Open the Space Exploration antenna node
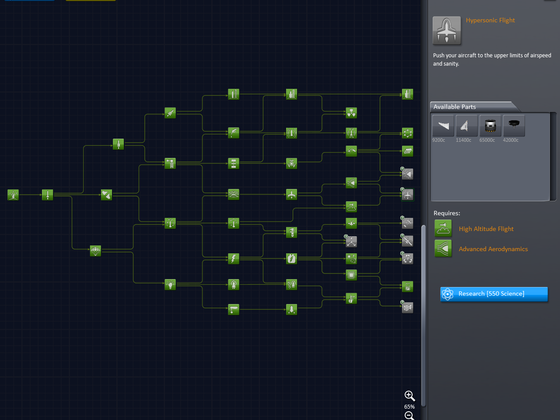This screenshot has width=560, height=420. tap(233, 285)
